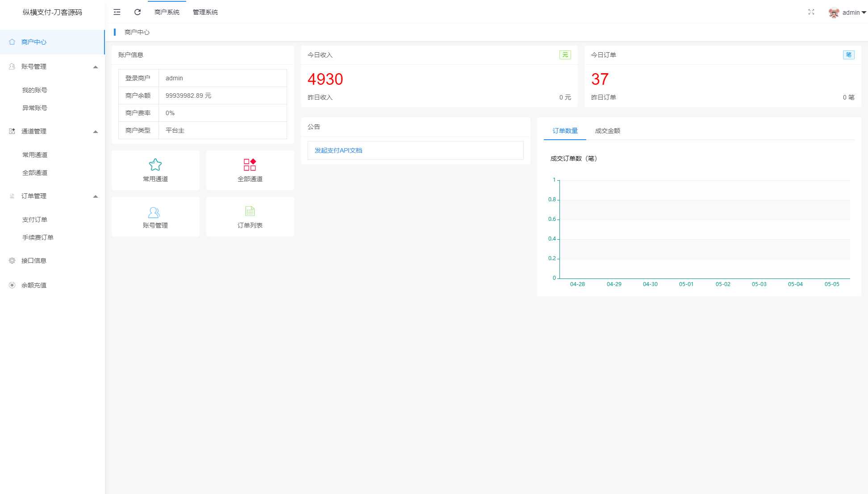Image resolution: width=868 pixels, height=494 pixels.
Task: Open the admin user dropdown menu
Action: (854, 12)
